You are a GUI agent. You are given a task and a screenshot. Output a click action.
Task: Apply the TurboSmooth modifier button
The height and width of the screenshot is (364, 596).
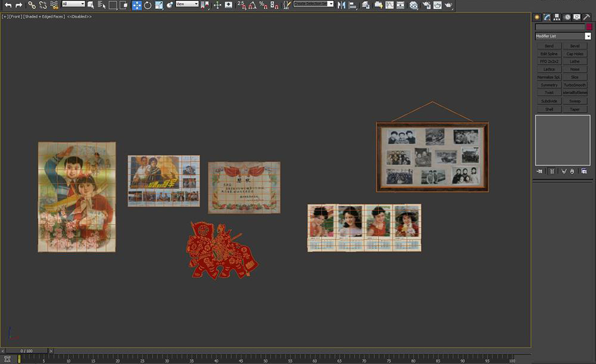click(575, 85)
